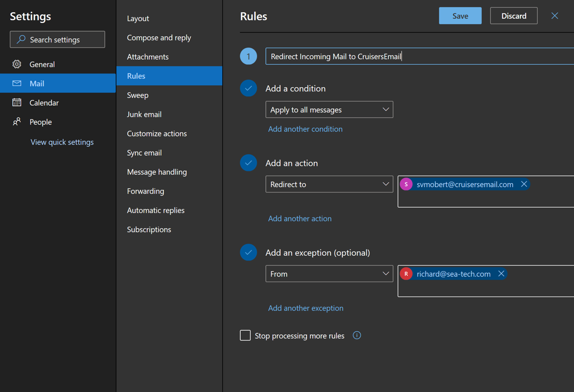Go to Forwarding settings
This screenshot has width=574, height=392.
(x=145, y=191)
